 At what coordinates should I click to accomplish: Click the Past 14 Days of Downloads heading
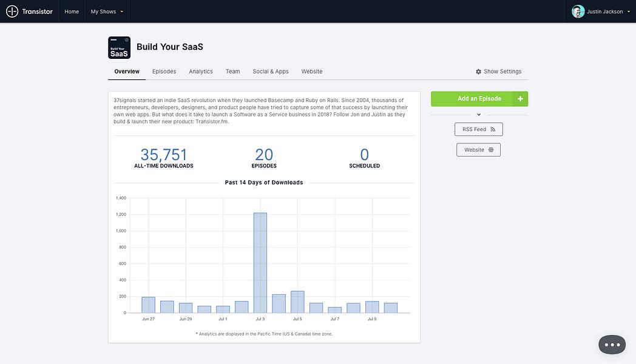[264, 183]
